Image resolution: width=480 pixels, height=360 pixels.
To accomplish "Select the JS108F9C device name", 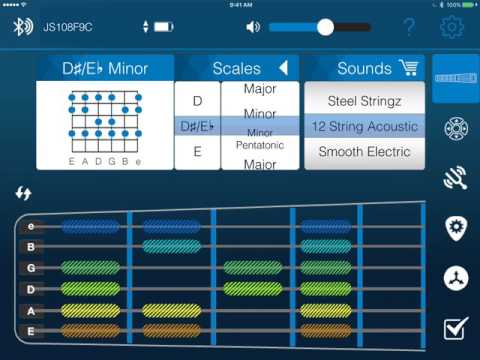I will point(68,27).
